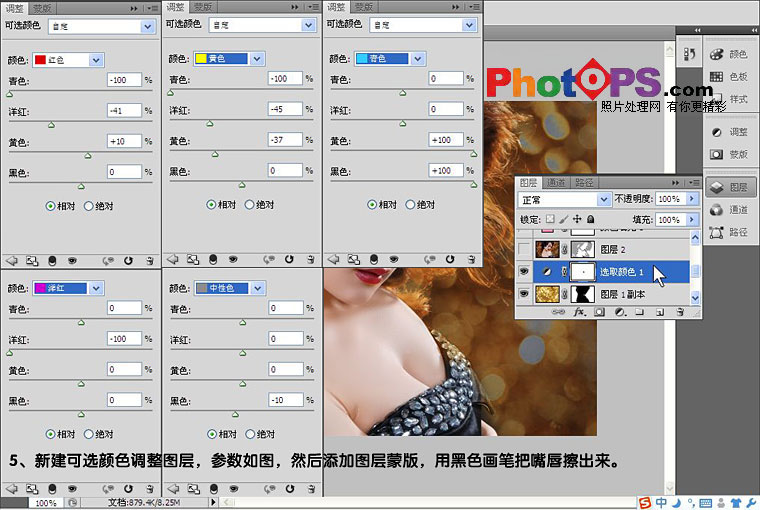The height and width of the screenshot is (510, 760).
Task: Open the 蒙版 (Masks) dock button
Action: pos(729,154)
